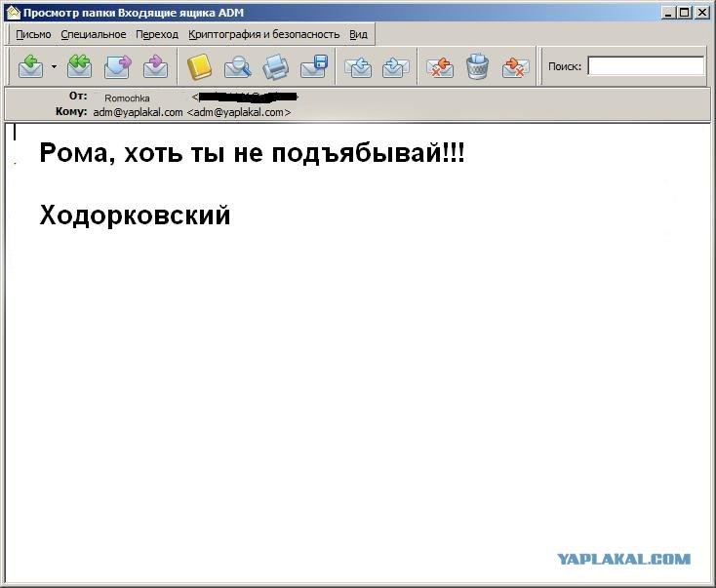Open the dropdown arrow beside Reply

pyautogui.click(x=55, y=66)
